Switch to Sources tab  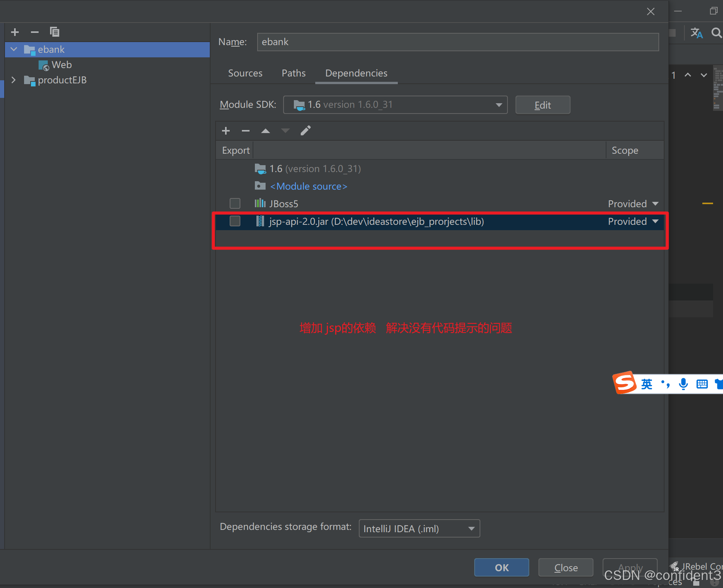(245, 73)
